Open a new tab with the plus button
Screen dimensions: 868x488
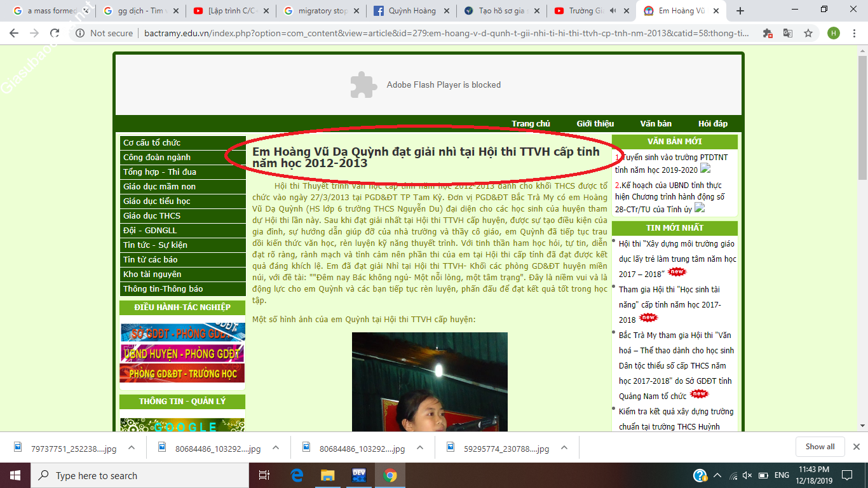click(740, 11)
